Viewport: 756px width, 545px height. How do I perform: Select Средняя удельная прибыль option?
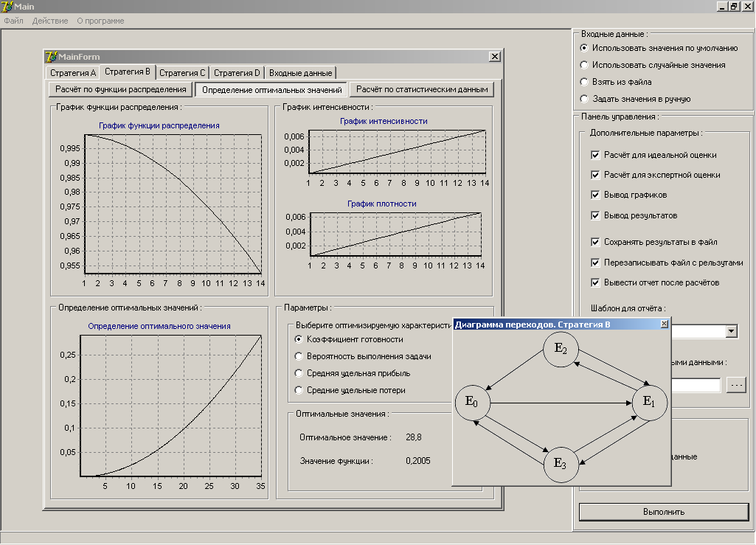(x=353, y=373)
